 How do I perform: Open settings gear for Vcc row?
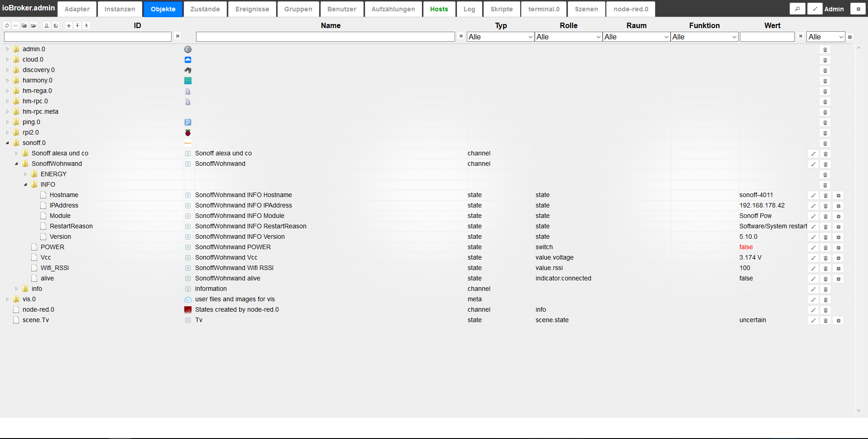click(838, 258)
